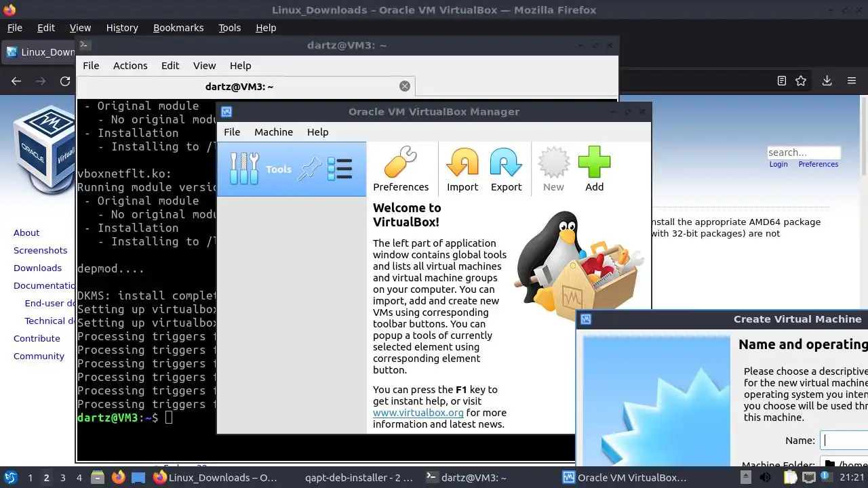Open Edit menu in terminal window
The image size is (868, 488).
point(170,66)
